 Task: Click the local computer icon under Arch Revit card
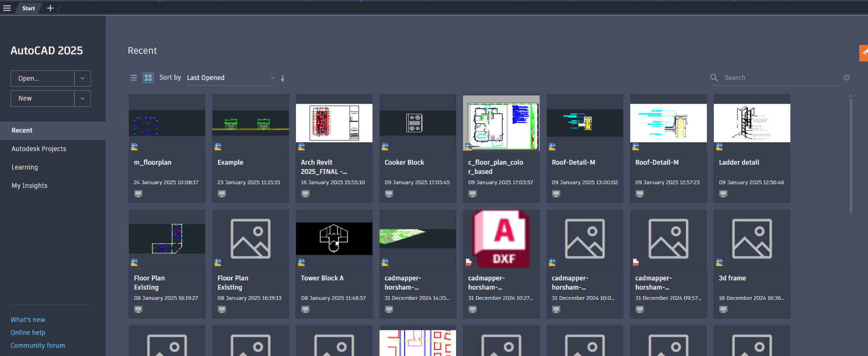[305, 194]
